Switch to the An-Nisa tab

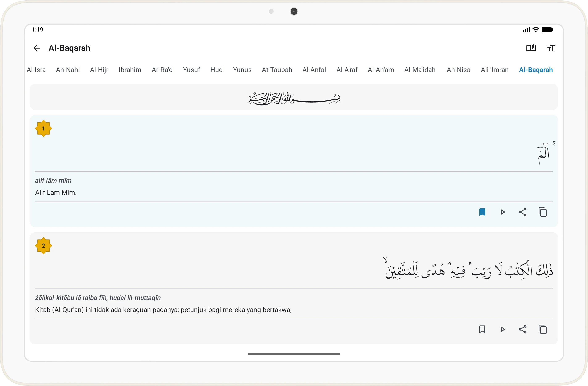[459, 70]
